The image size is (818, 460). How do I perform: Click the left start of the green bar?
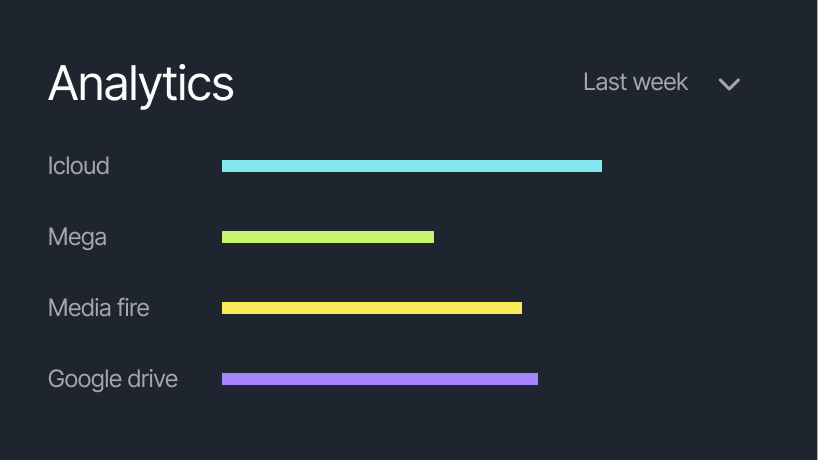(227, 237)
